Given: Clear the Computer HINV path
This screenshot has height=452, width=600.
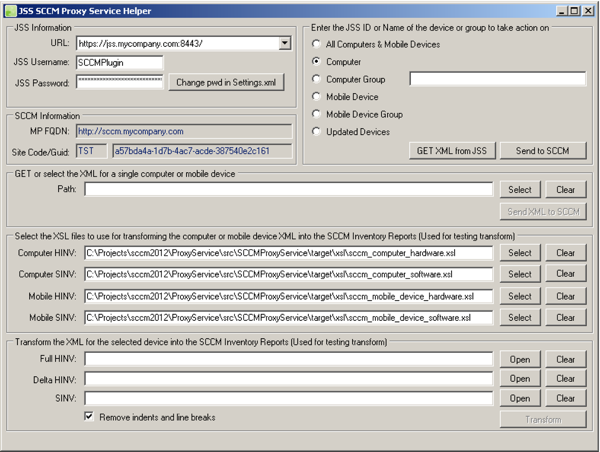Looking at the screenshot, I should pos(566,253).
